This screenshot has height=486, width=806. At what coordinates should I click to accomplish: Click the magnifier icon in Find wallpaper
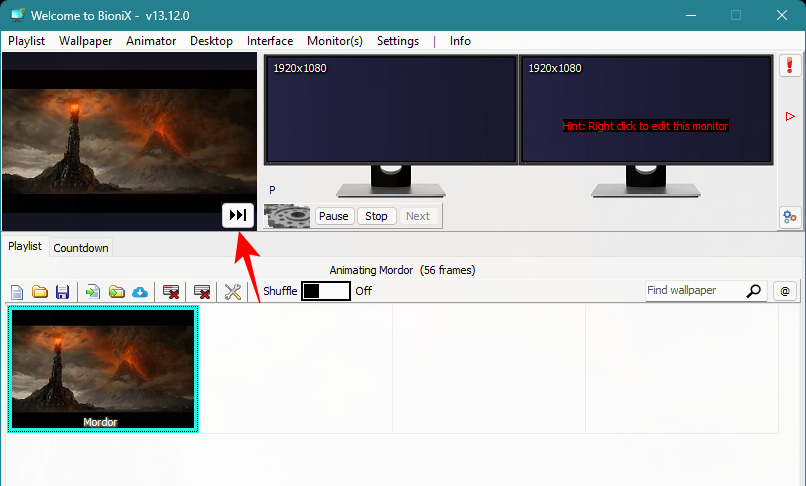754,291
